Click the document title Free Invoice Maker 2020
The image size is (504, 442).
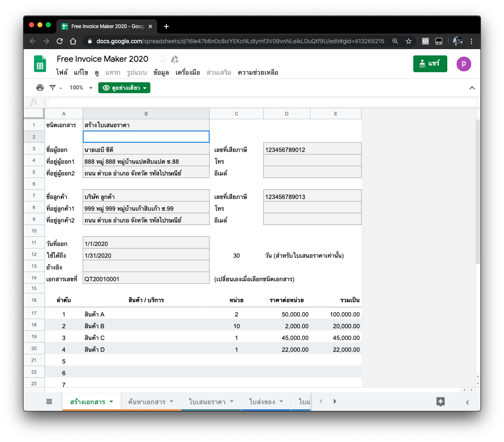pos(102,59)
